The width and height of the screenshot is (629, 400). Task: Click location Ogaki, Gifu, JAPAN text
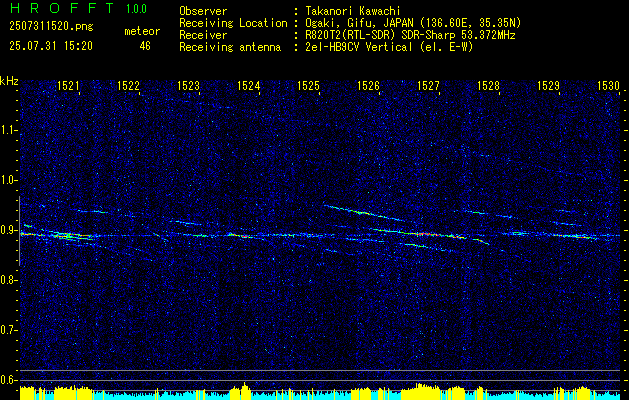(413, 23)
